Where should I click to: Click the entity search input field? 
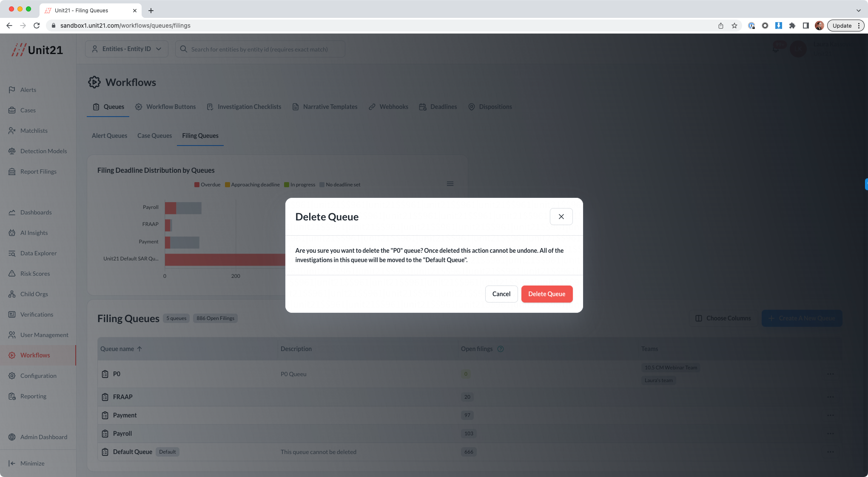259,49
